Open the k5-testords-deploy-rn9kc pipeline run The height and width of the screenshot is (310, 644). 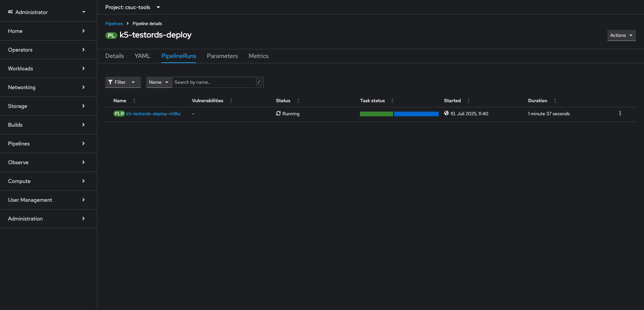click(153, 114)
